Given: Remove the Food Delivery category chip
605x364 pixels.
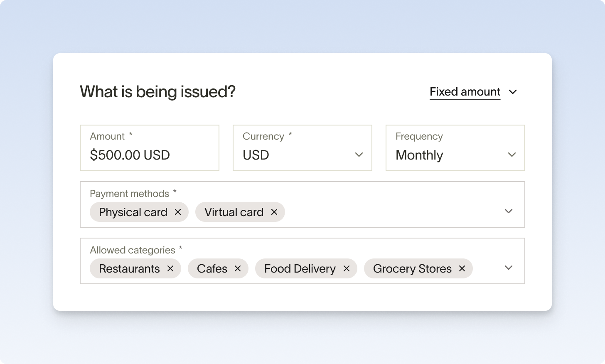Looking at the screenshot, I should coord(347,268).
